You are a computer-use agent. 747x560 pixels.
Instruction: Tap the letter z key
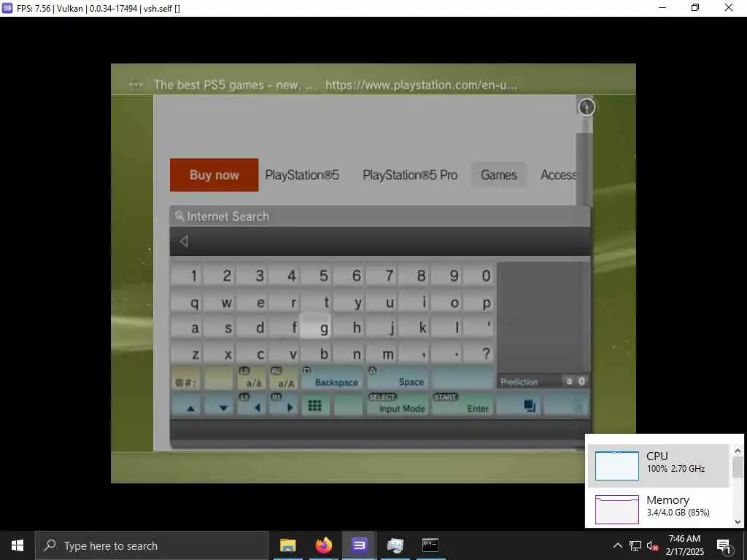[186, 353]
